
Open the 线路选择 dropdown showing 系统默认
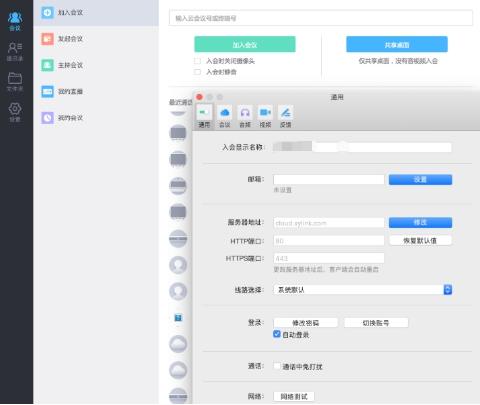[363, 290]
